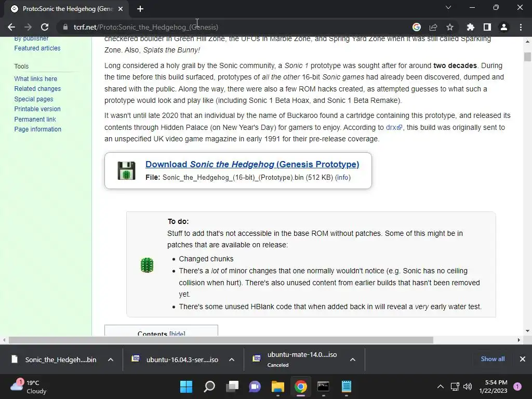532x399 pixels.
Task: Close the downloads bar
Action: (x=523, y=359)
